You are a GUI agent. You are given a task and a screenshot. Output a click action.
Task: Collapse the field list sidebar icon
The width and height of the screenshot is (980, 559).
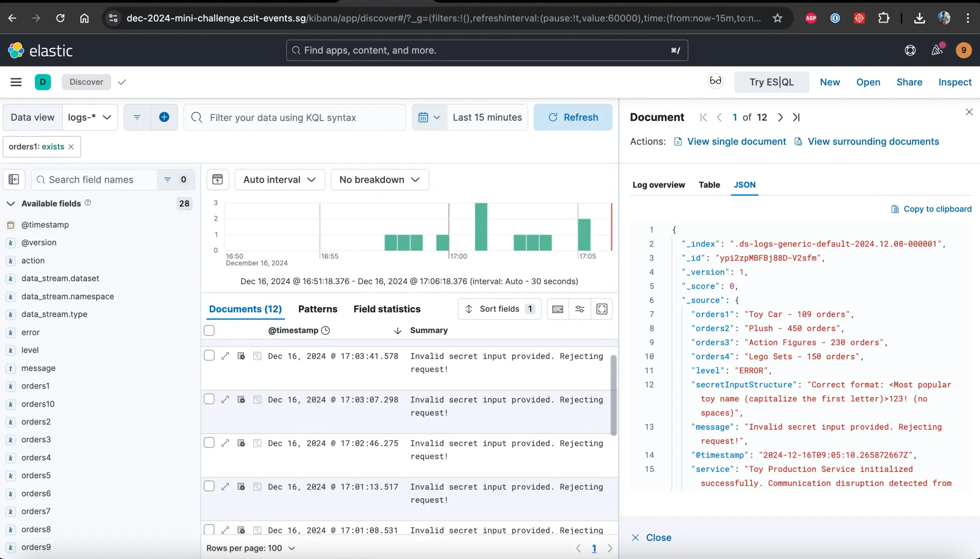14,180
